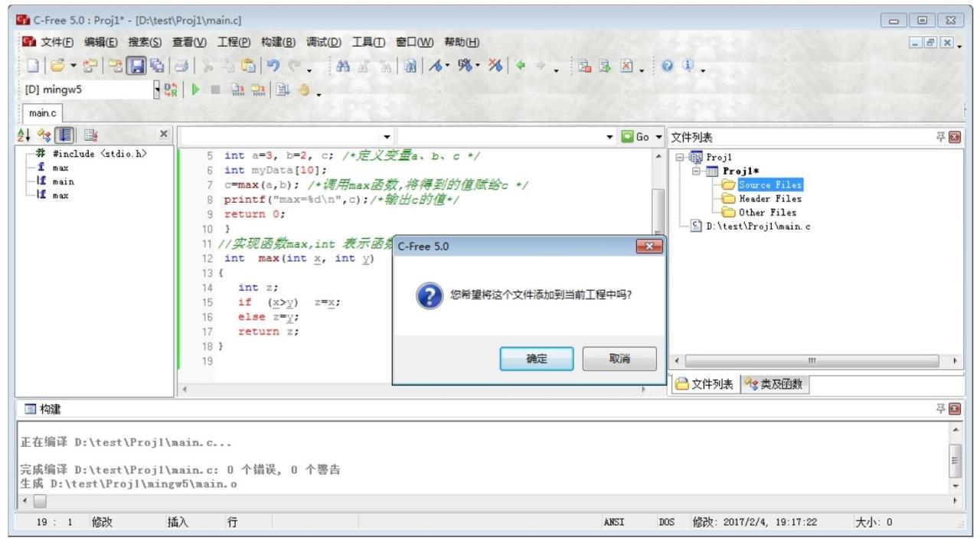Toggle the highlighted symbol panel view icon

click(64, 135)
